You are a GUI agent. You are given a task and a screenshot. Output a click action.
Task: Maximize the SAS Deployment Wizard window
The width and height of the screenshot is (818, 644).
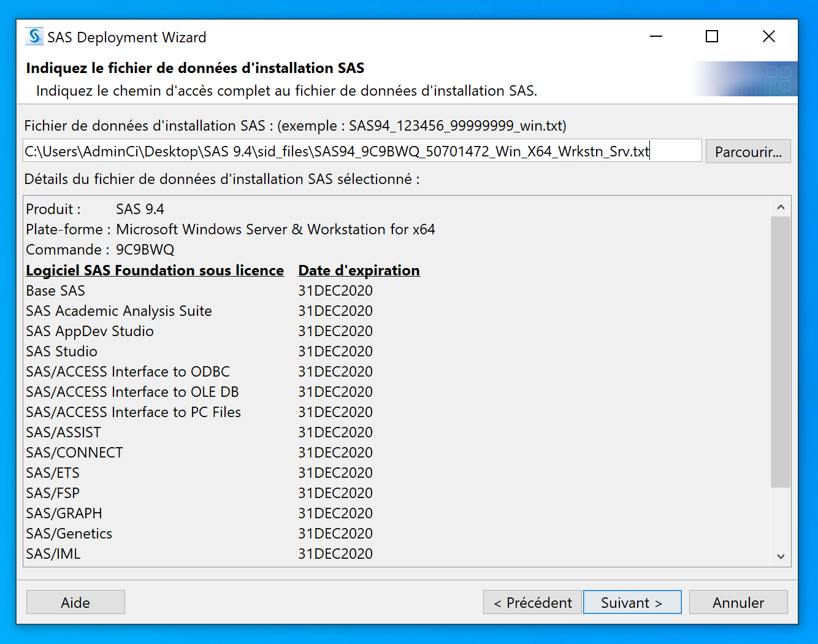(712, 37)
